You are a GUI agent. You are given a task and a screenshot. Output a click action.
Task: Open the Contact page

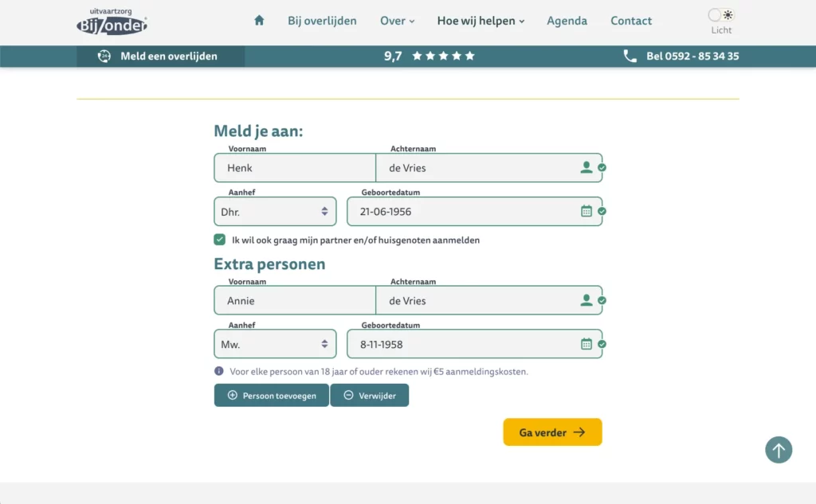(x=631, y=21)
